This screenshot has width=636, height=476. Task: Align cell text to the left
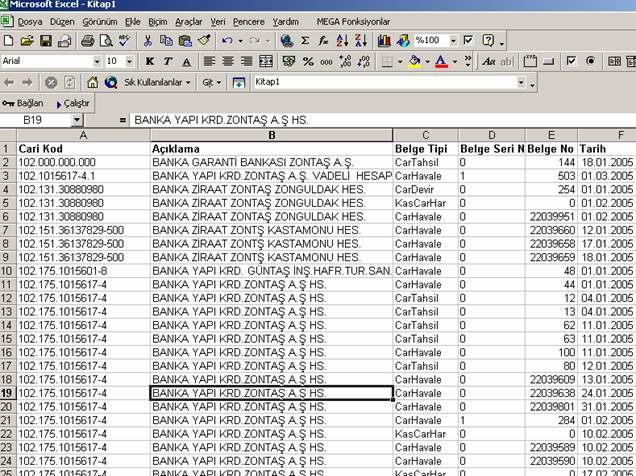(x=209, y=61)
